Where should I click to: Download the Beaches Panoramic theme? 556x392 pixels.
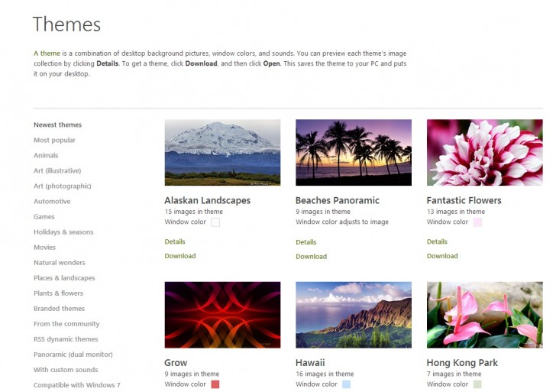pyautogui.click(x=311, y=257)
